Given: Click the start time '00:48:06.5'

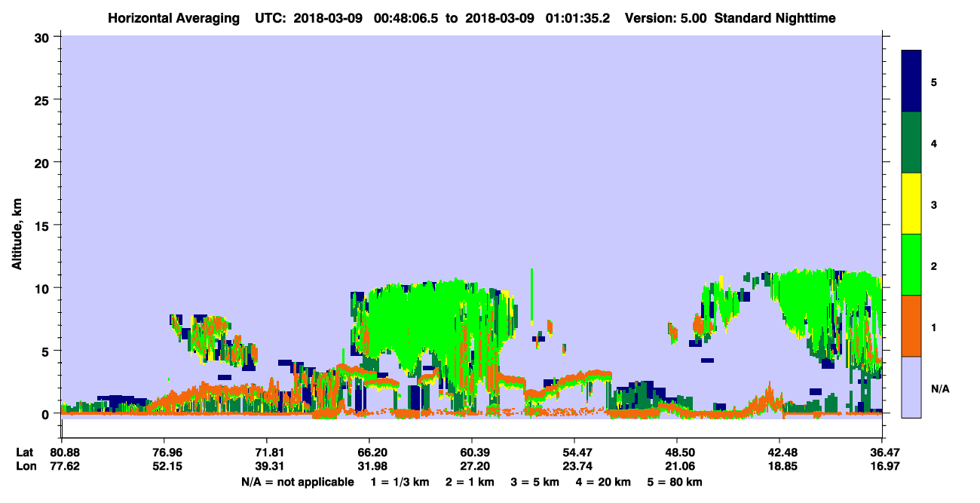Looking at the screenshot, I should tap(404, 18).
